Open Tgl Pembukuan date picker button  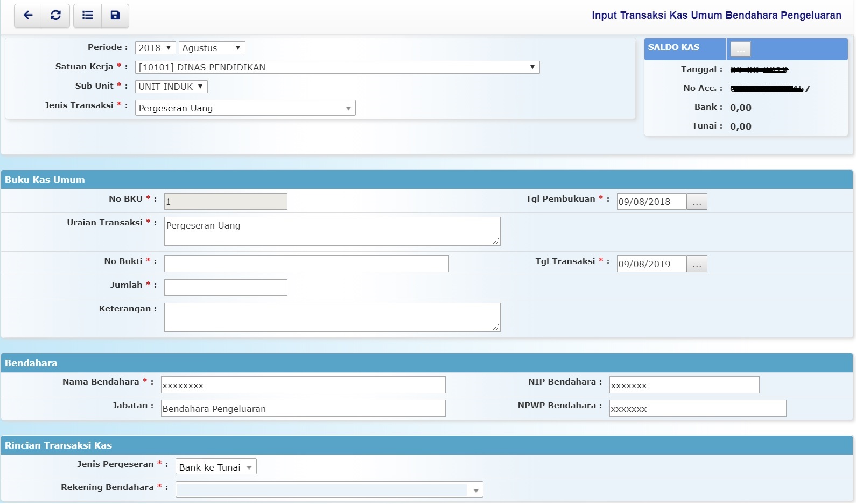(697, 202)
